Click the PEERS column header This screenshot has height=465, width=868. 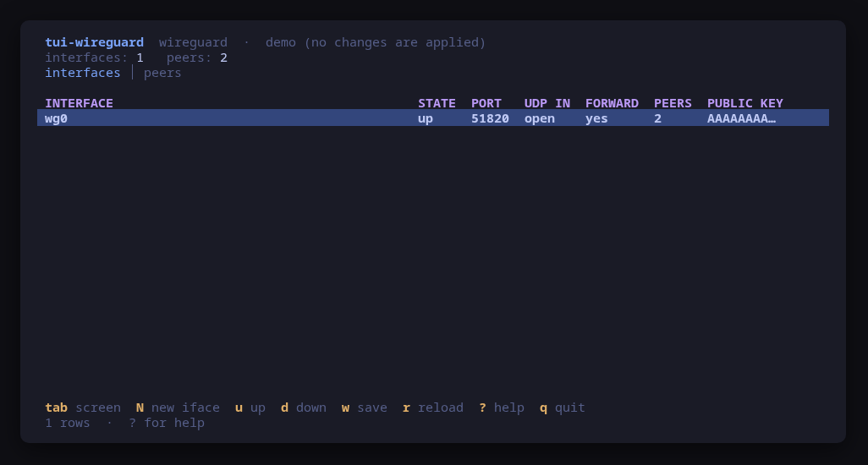[x=673, y=103]
